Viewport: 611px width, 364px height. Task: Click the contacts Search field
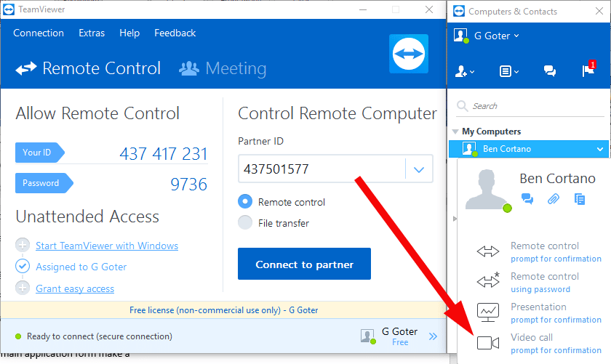(530, 106)
